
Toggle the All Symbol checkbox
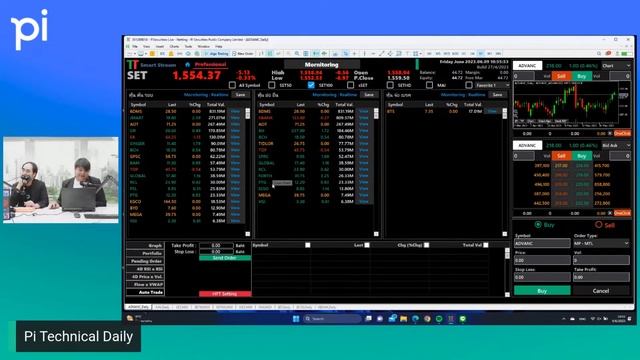pyautogui.click(x=232, y=85)
